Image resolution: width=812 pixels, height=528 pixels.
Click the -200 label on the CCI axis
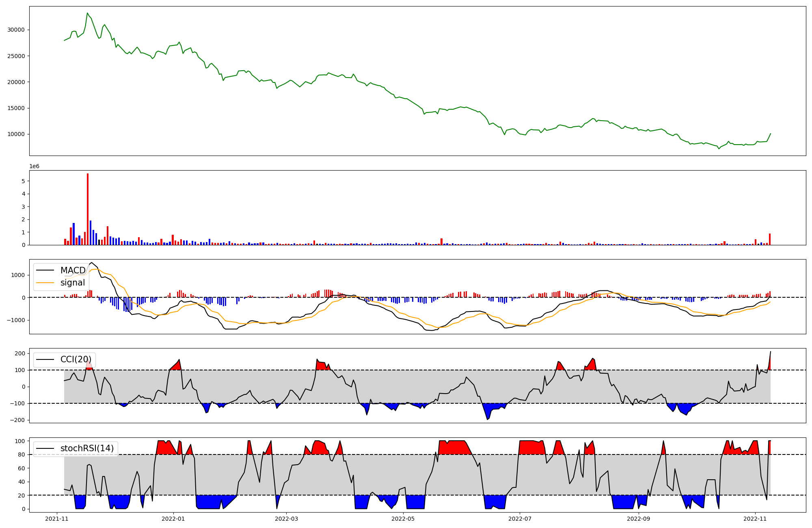pos(18,420)
